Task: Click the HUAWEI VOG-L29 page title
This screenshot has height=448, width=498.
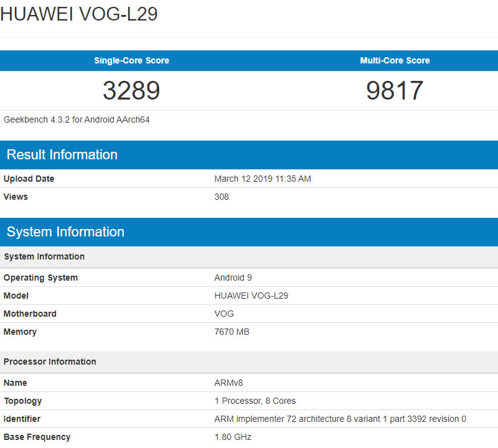Action: tap(79, 14)
